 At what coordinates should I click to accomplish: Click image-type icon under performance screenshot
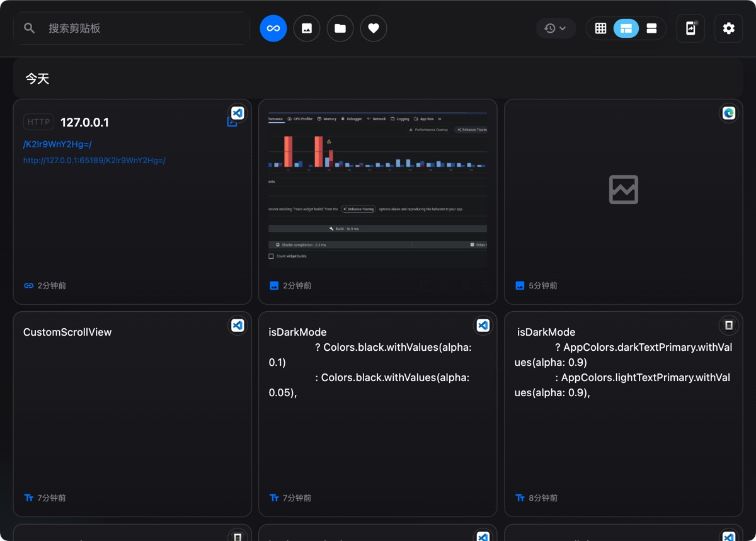274,285
